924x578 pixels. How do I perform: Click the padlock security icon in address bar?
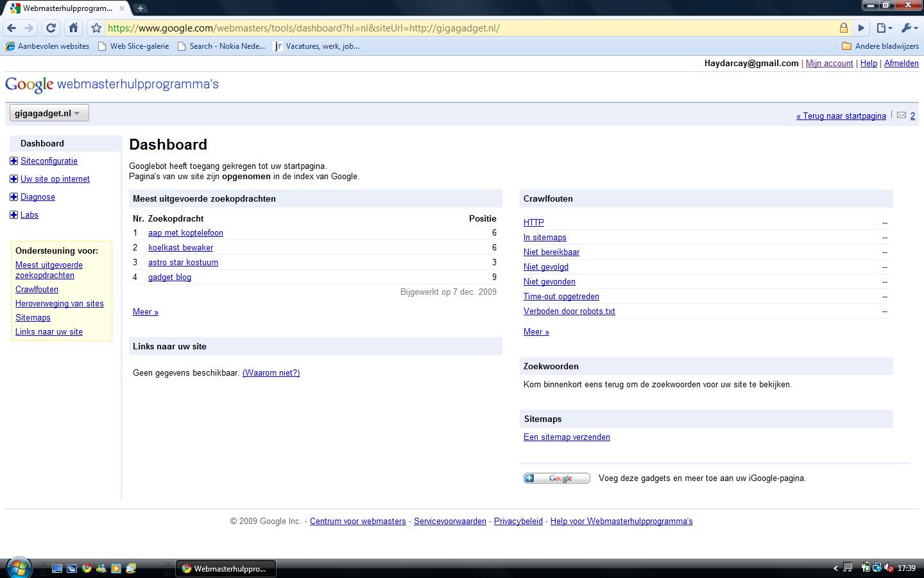(844, 28)
